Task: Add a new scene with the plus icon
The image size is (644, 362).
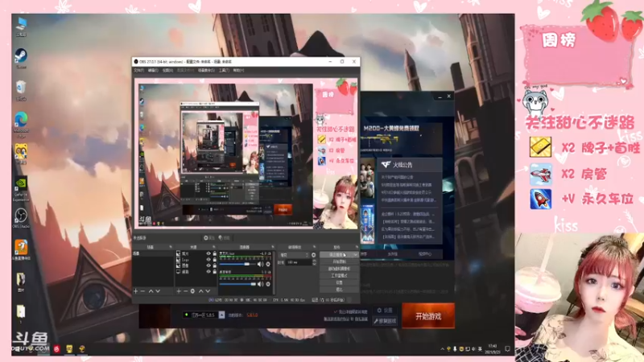Action: coord(135,291)
